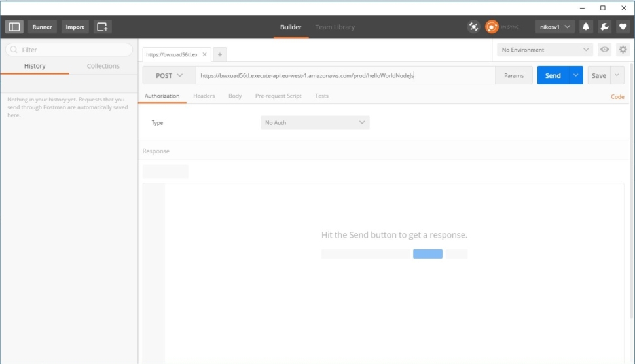
Task: Show the History sidebar tab
Action: [35, 66]
